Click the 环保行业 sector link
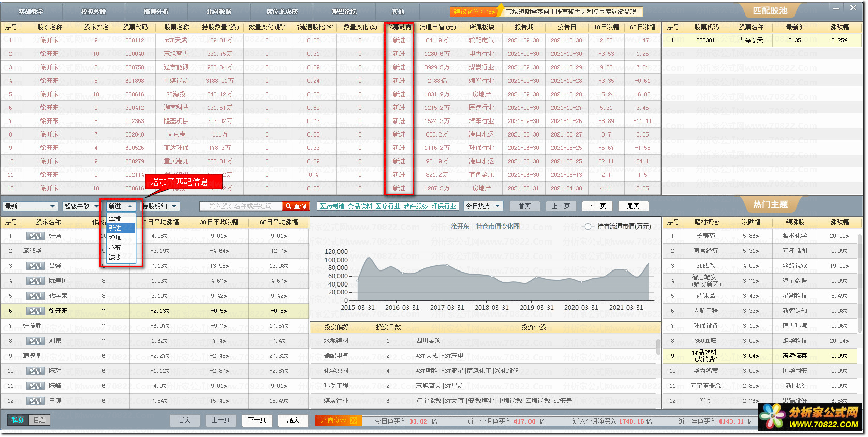Screen dimensions: 868x437 point(444,206)
